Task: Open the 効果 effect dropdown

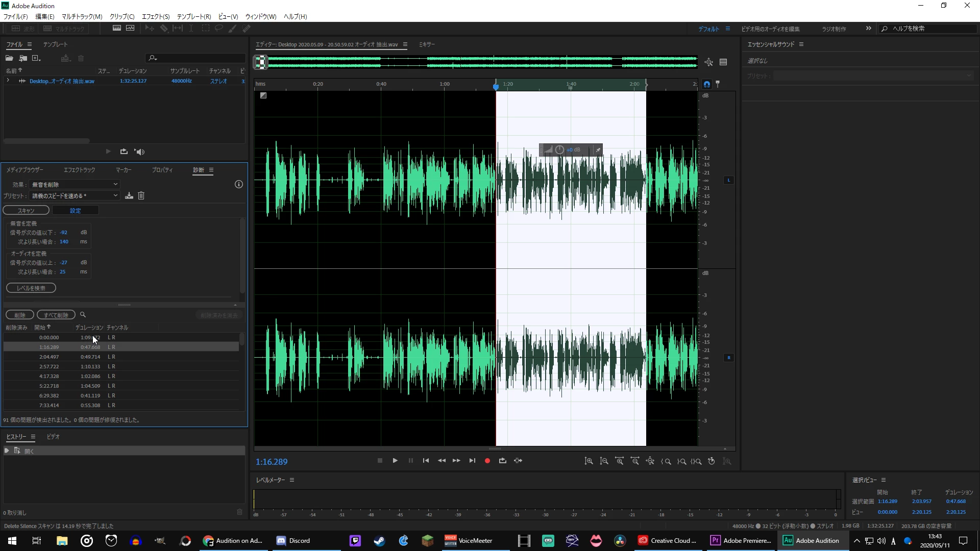Action: (75, 184)
